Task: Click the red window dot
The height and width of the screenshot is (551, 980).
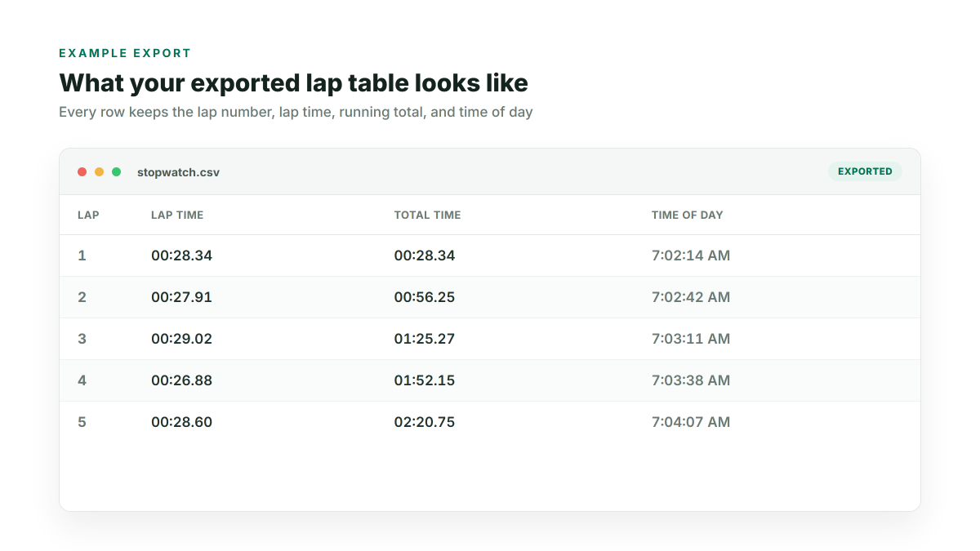Action: pyautogui.click(x=82, y=171)
